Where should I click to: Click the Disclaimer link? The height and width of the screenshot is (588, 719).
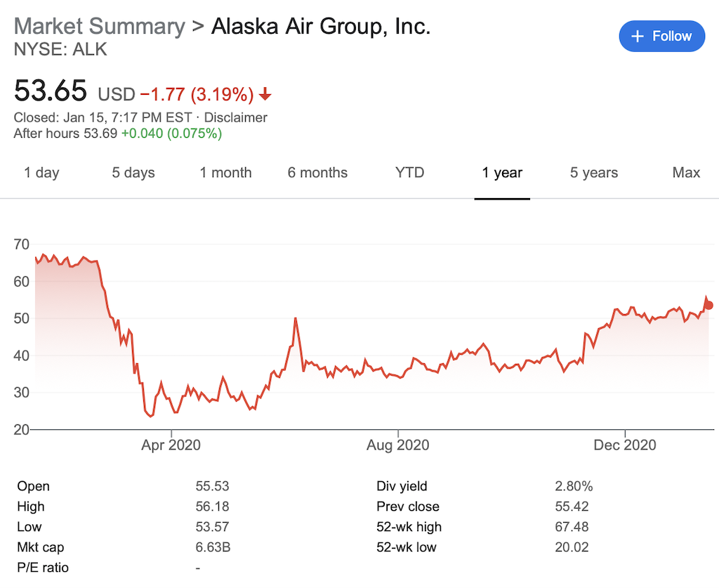pos(236,117)
